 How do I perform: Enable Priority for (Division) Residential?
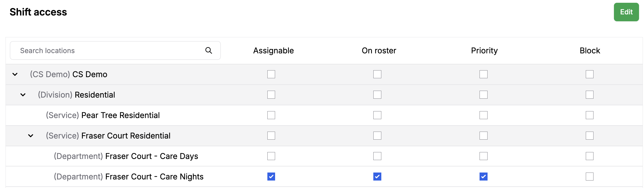(483, 95)
